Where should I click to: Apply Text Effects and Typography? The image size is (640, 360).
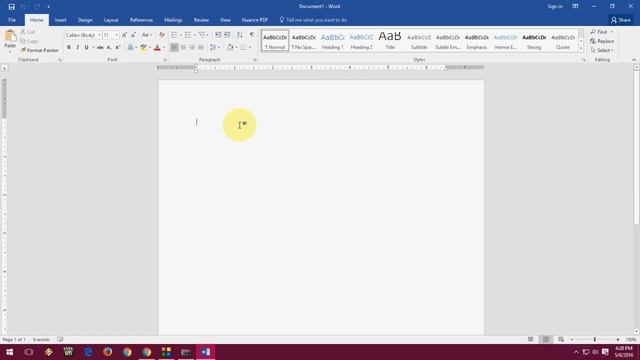click(x=130, y=48)
